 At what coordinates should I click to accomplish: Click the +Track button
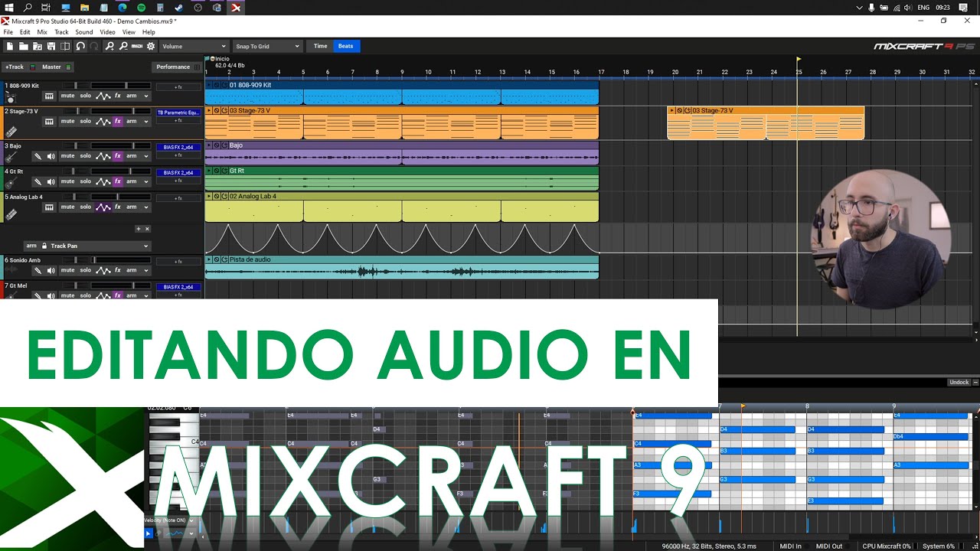pos(19,67)
